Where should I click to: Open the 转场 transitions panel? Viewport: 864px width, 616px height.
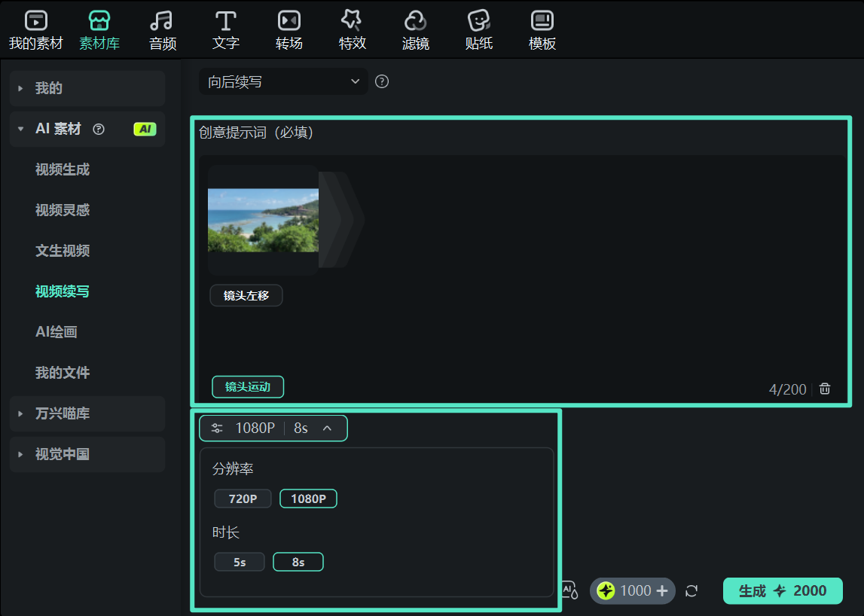289,29
